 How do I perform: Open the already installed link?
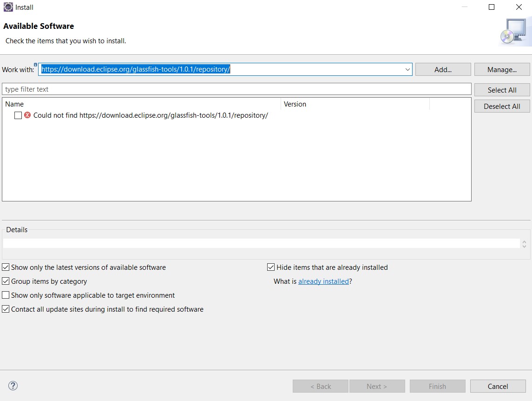(323, 281)
